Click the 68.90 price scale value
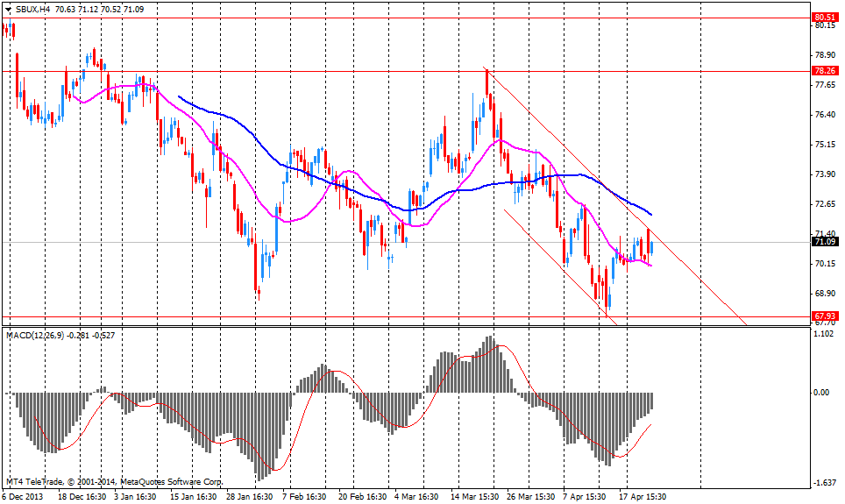Viewport: 845px width, 504px height. 825,294
